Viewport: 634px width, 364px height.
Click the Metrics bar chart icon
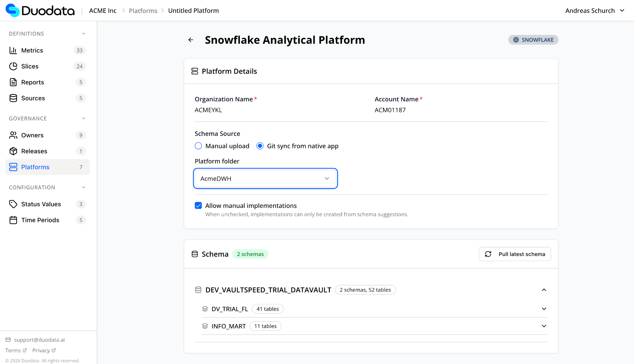pyautogui.click(x=13, y=50)
